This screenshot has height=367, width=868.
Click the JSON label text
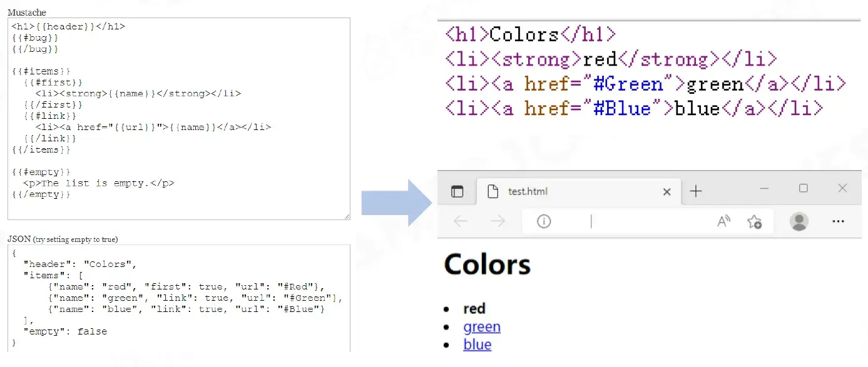pos(63,239)
